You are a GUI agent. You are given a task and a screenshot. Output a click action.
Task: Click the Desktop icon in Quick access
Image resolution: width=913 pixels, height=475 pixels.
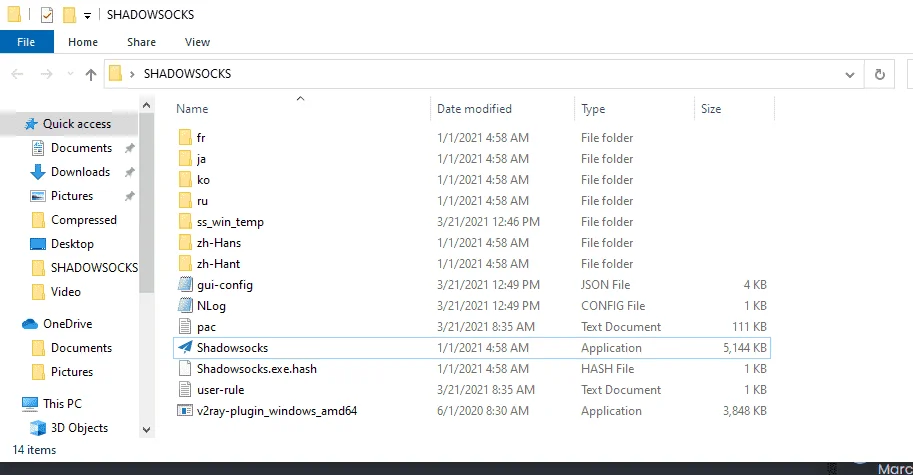point(37,244)
